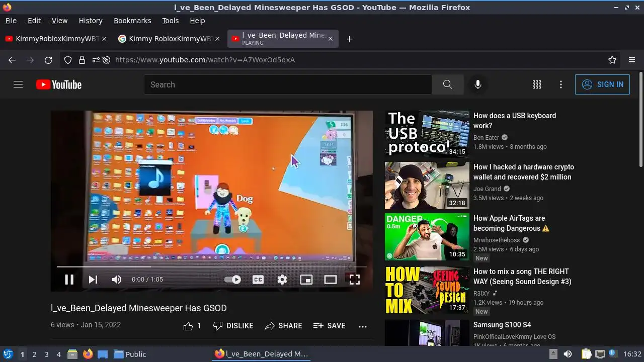Click the SIGN IN button
The image size is (644, 362).
[602, 84]
